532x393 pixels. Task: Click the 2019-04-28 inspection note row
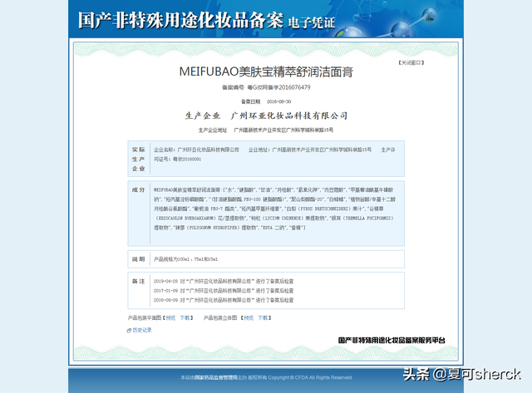click(224, 281)
